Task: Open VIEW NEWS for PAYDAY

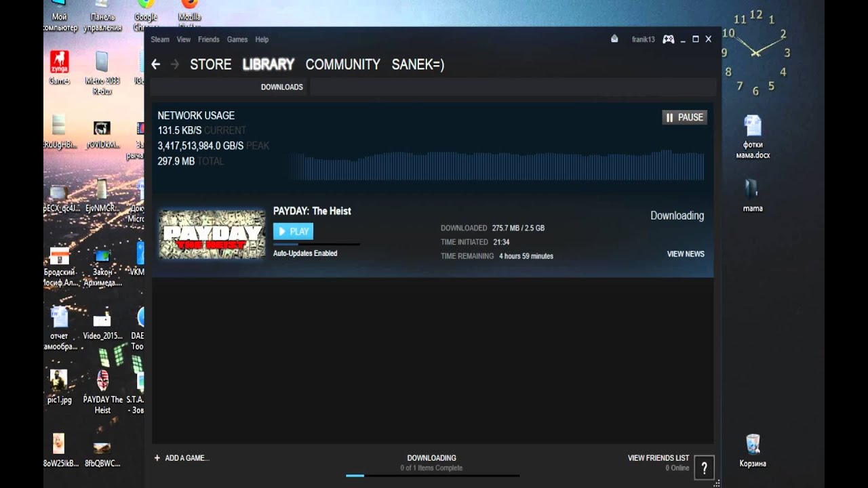Action: tap(686, 254)
